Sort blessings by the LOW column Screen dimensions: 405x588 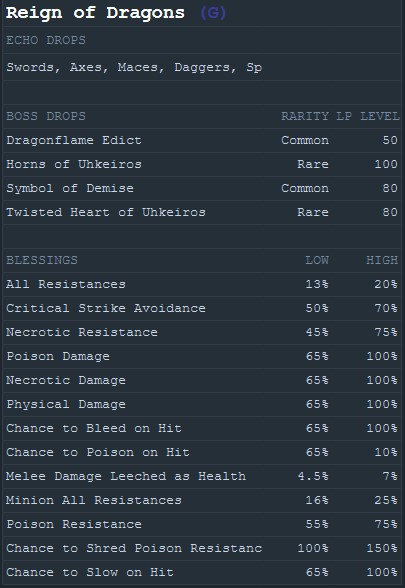pos(317,260)
